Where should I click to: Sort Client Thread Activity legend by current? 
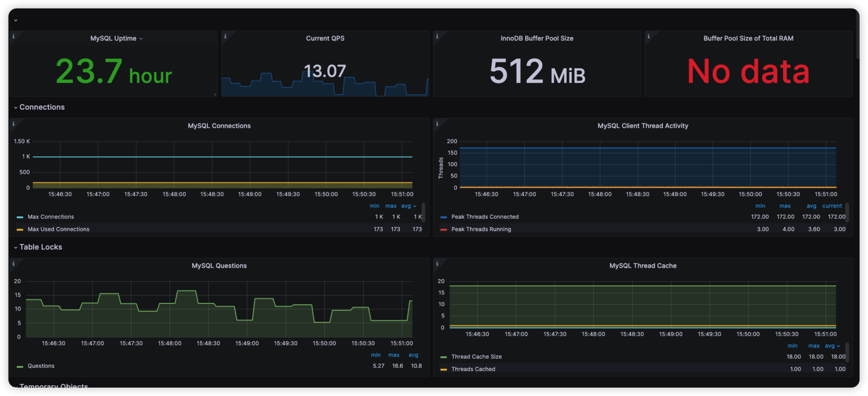click(x=832, y=206)
